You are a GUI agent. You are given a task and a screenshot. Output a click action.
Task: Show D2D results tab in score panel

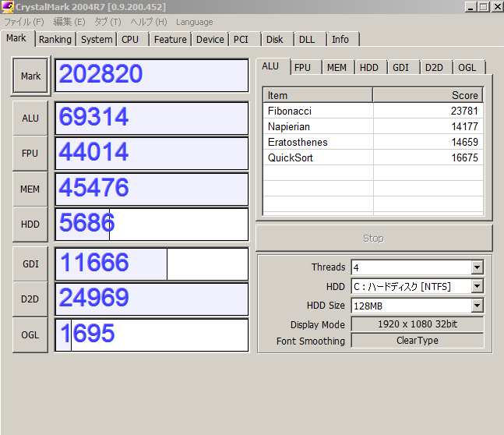(x=436, y=68)
